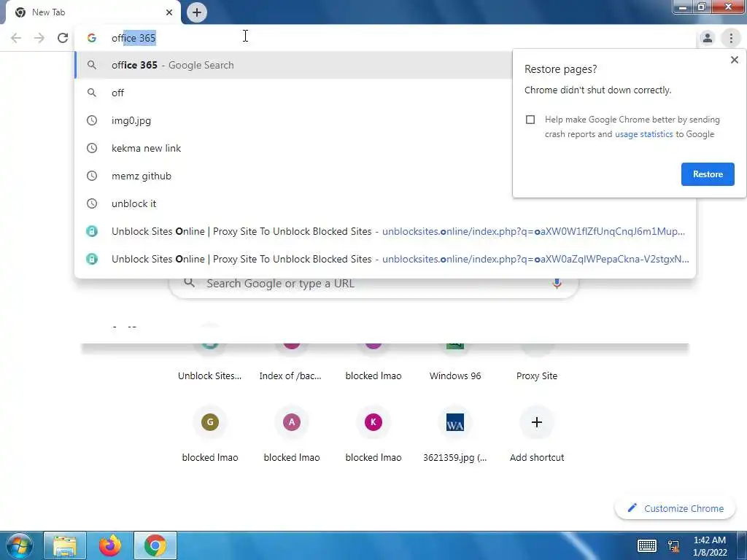
Task: Open the 3621359.jpg shortcut WA icon
Action: point(455,422)
